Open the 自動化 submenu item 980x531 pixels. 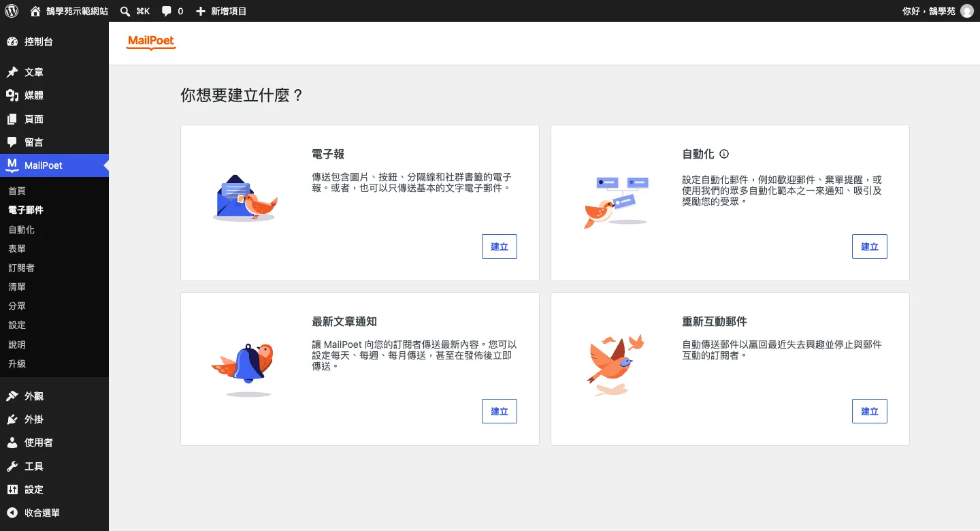[21, 229]
